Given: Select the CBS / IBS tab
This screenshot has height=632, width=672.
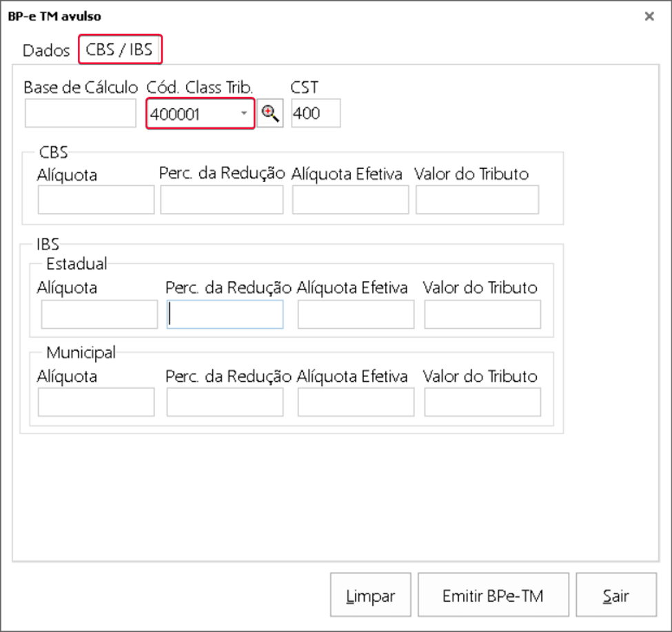Looking at the screenshot, I should point(119,50).
